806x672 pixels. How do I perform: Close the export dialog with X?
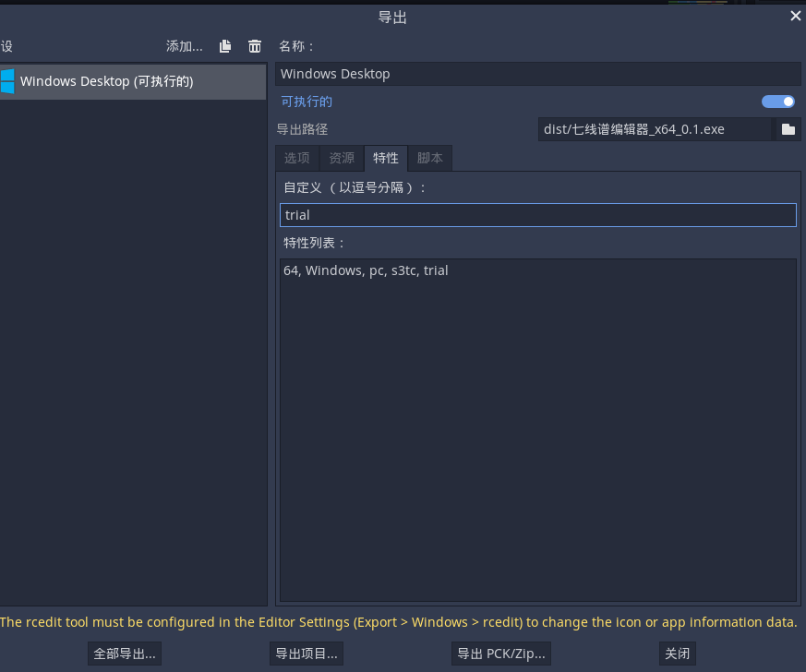click(x=795, y=17)
